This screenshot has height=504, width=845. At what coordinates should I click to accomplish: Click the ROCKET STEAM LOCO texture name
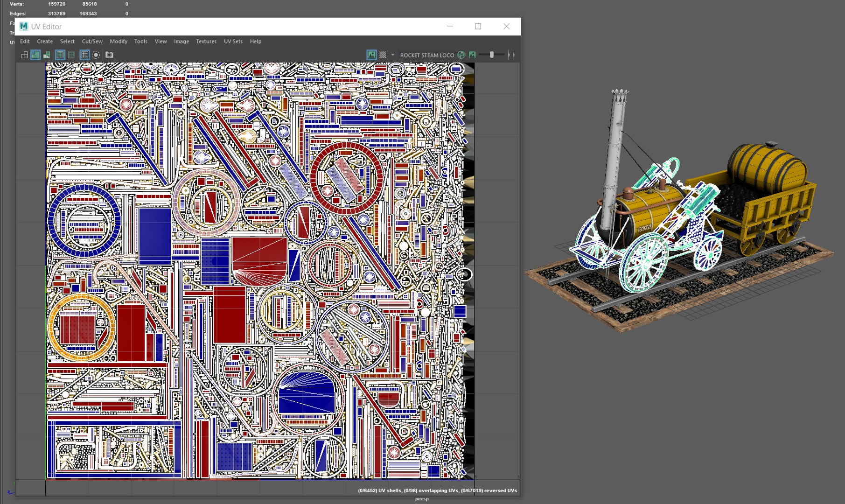pyautogui.click(x=427, y=55)
